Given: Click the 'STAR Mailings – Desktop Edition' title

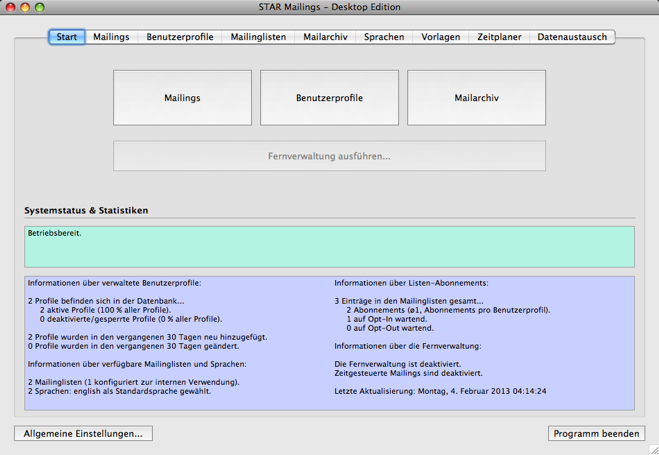Looking at the screenshot, I should [330, 7].
